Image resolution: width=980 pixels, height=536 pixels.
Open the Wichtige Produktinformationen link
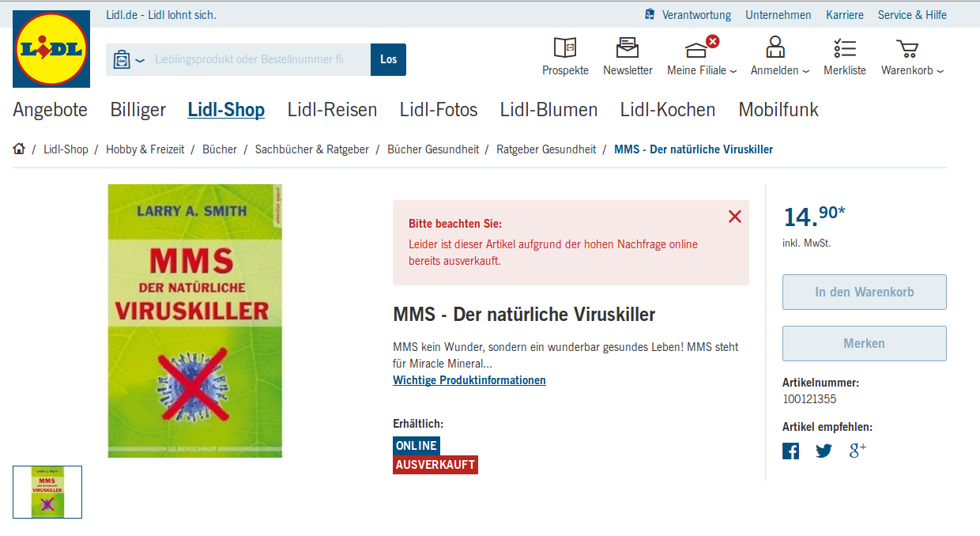click(469, 380)
